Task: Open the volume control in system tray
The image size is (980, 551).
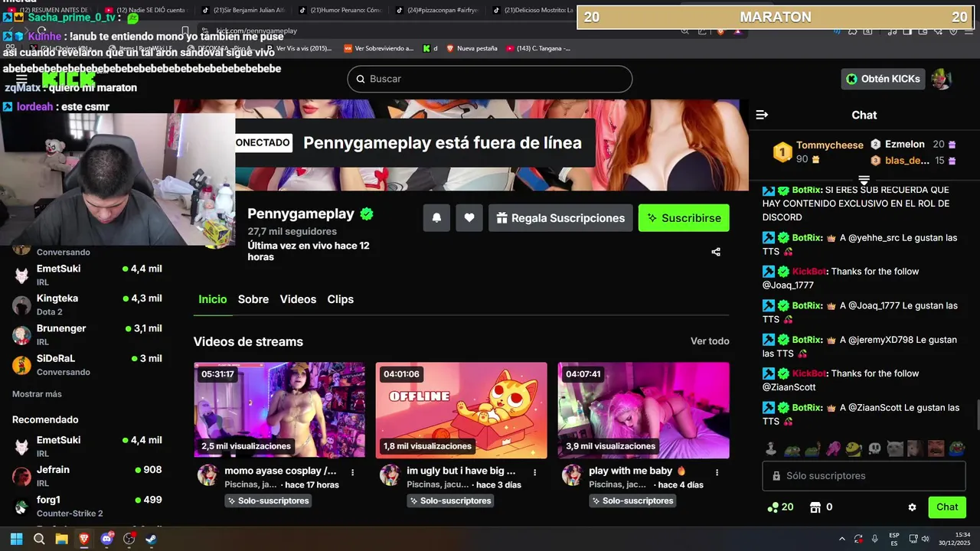Action: coord(925,539)
